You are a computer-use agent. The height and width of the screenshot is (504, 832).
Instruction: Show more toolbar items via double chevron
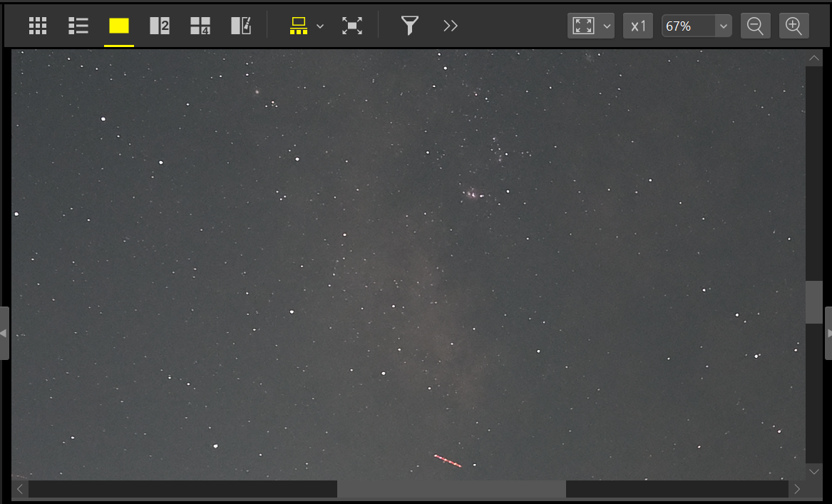[x=450, y=26]
